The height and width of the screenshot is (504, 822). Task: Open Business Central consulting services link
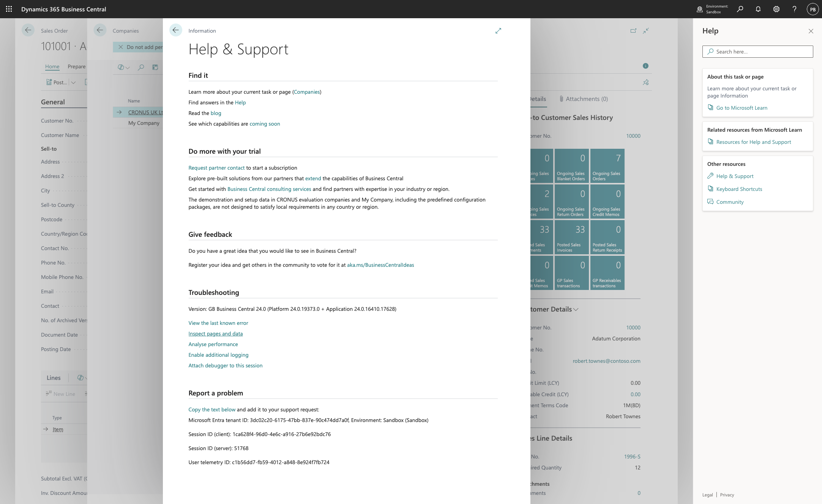(269, 189)
